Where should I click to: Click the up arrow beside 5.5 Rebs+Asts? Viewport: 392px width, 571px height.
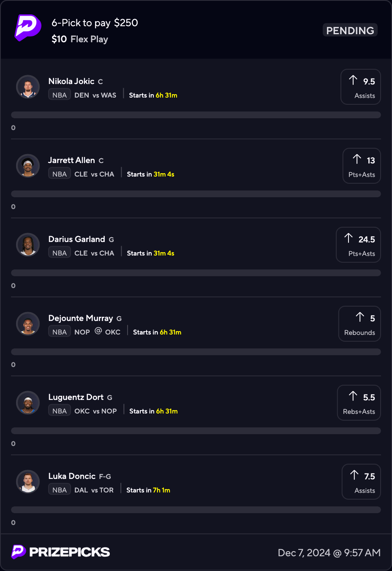click(353, 396)
